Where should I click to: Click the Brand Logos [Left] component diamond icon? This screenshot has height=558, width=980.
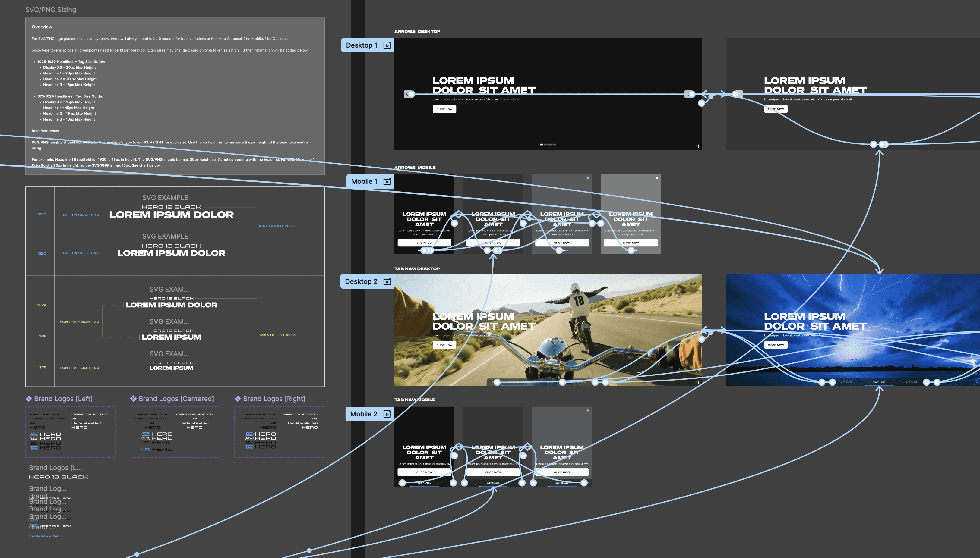(29, 399)
